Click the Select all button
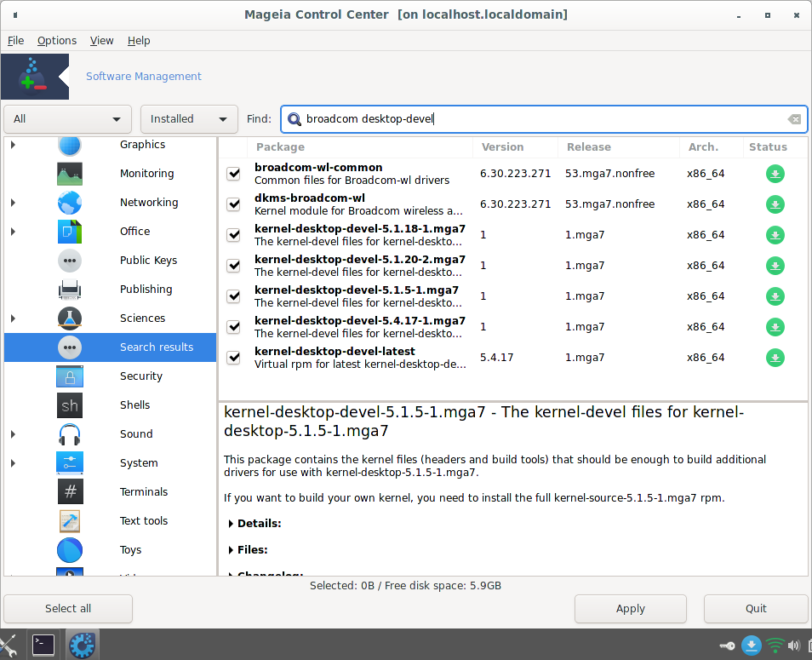Screen dimensions: 812x660 [x=68, y=609]
